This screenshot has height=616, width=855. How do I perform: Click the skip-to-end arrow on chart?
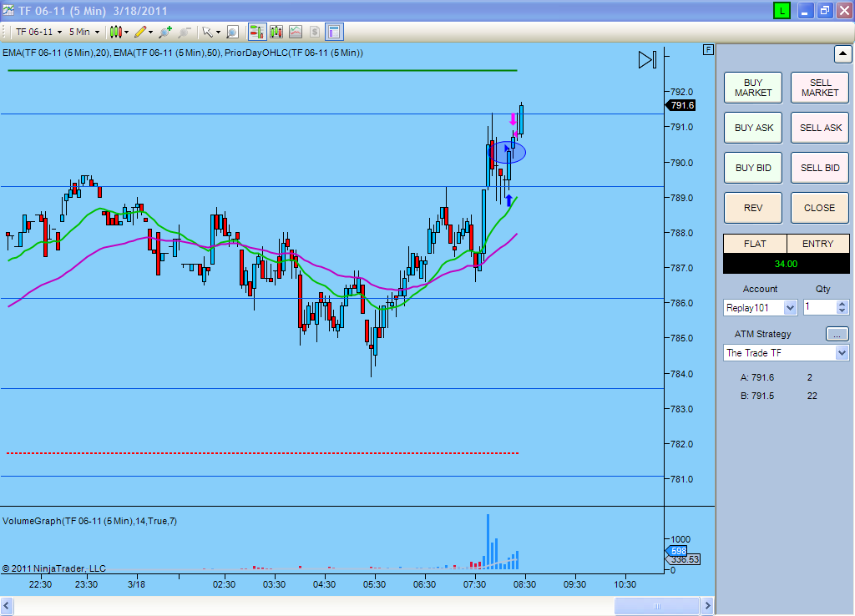(x=647, y=60)
